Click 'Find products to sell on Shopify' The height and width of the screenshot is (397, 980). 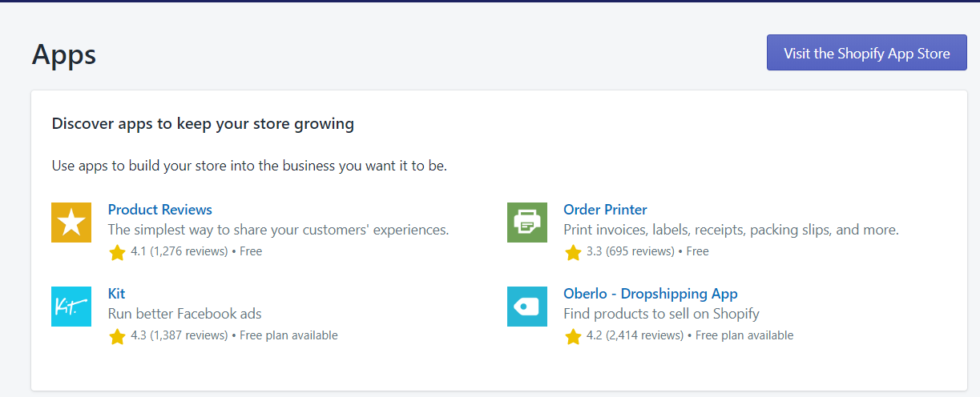coord(661,314)
